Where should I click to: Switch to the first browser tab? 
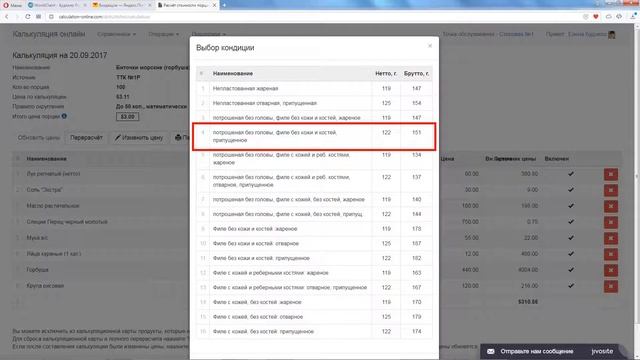coord(57,5)
